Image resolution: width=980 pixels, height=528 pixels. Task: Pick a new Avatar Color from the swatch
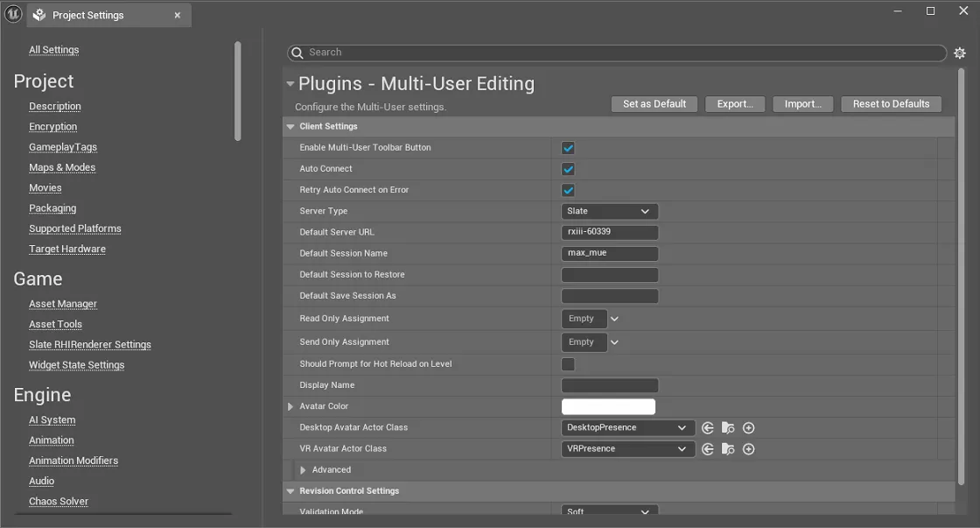tap(608, 406)
